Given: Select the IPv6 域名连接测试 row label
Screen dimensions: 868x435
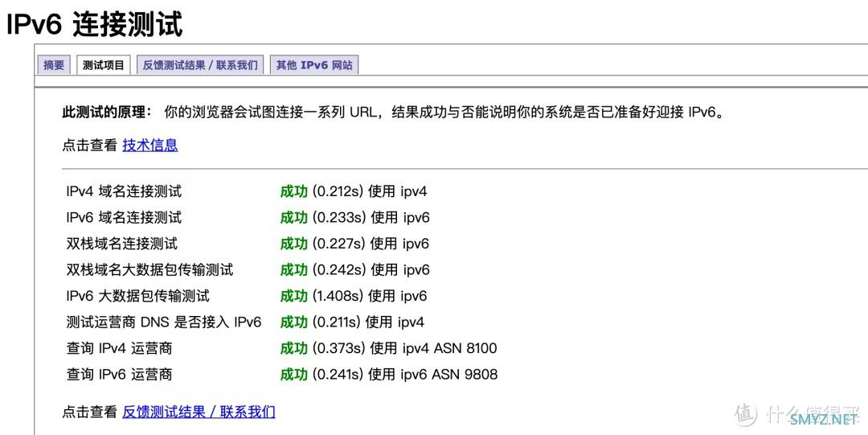Looking at the screenshot, I should tap(124, 218).
